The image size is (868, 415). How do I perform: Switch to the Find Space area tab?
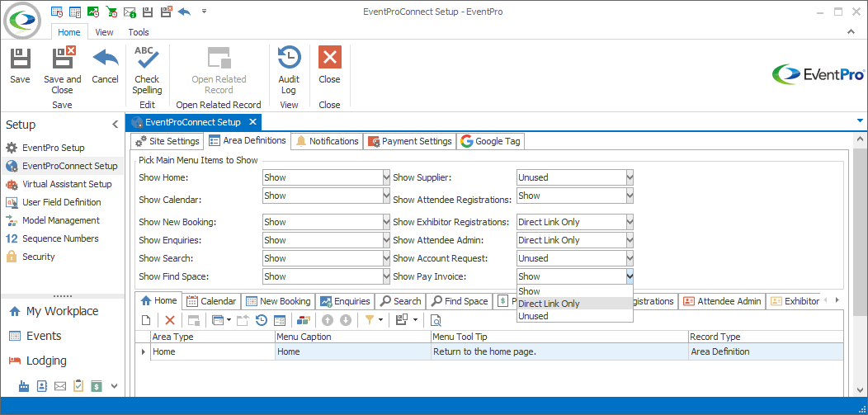pos(460,301)
